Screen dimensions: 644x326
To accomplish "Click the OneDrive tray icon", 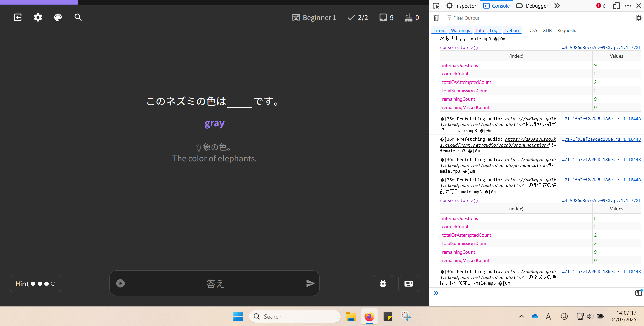I will [535, 316].
